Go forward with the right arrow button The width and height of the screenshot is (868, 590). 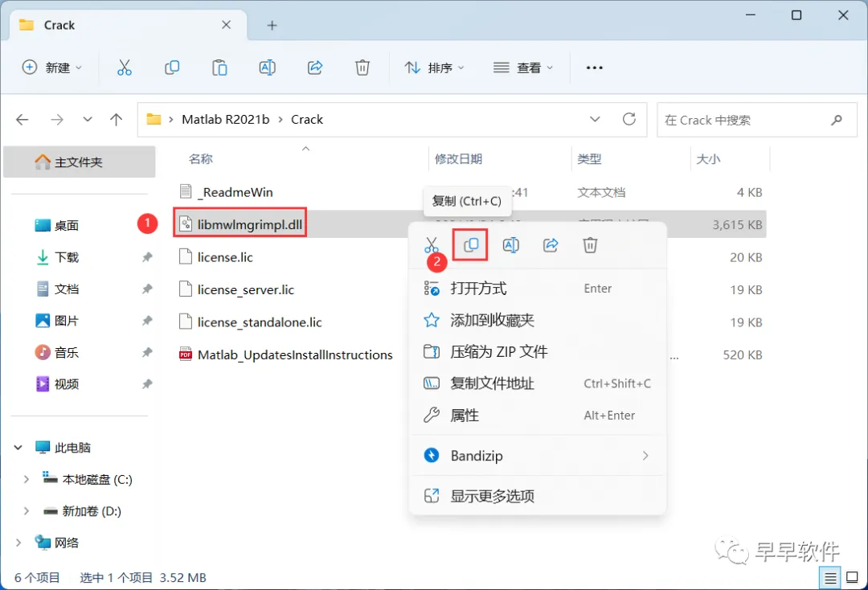57,120
